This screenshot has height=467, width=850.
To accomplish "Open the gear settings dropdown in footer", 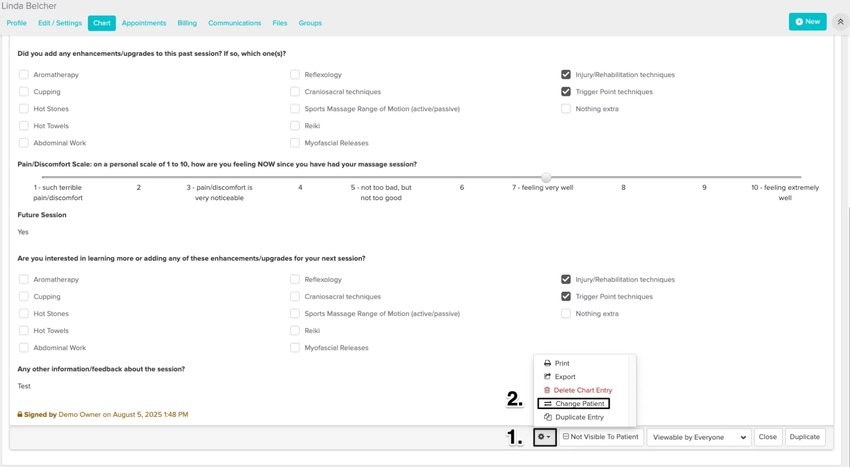I will [544, 437].
